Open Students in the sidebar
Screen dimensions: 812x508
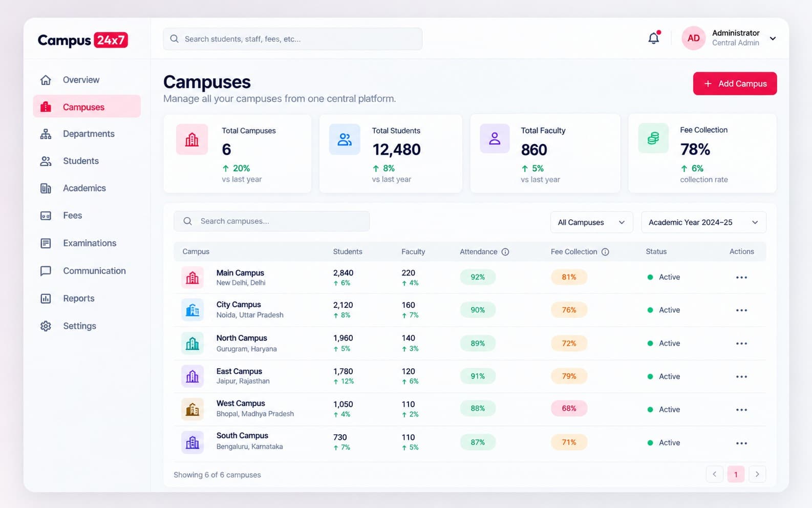(x=87, y=161)
